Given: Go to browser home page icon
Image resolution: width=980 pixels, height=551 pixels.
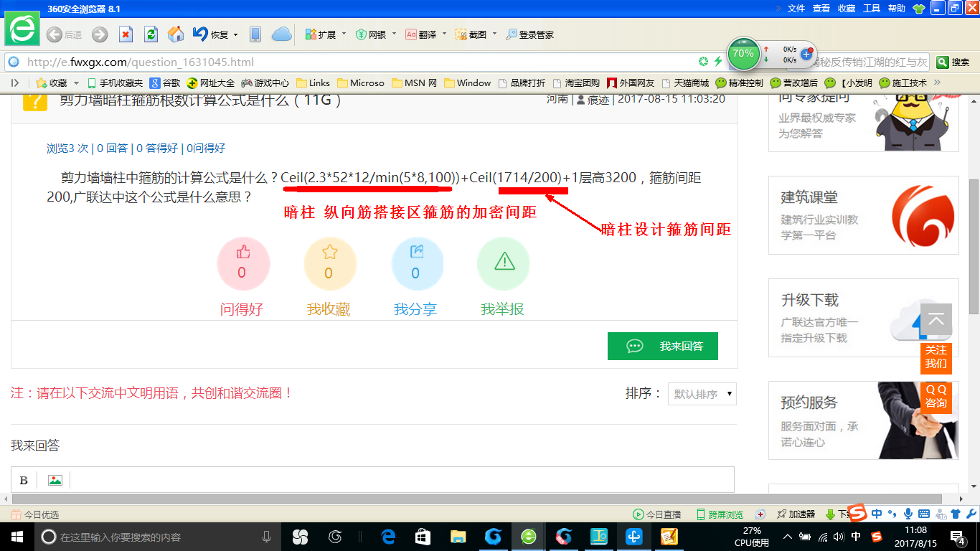Looking at the screenshot, I should (x=175, y=34).
